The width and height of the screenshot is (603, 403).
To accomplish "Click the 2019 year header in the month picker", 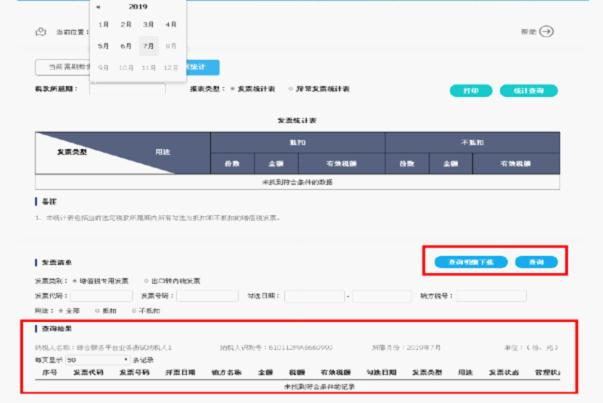I will coord(138,7).
